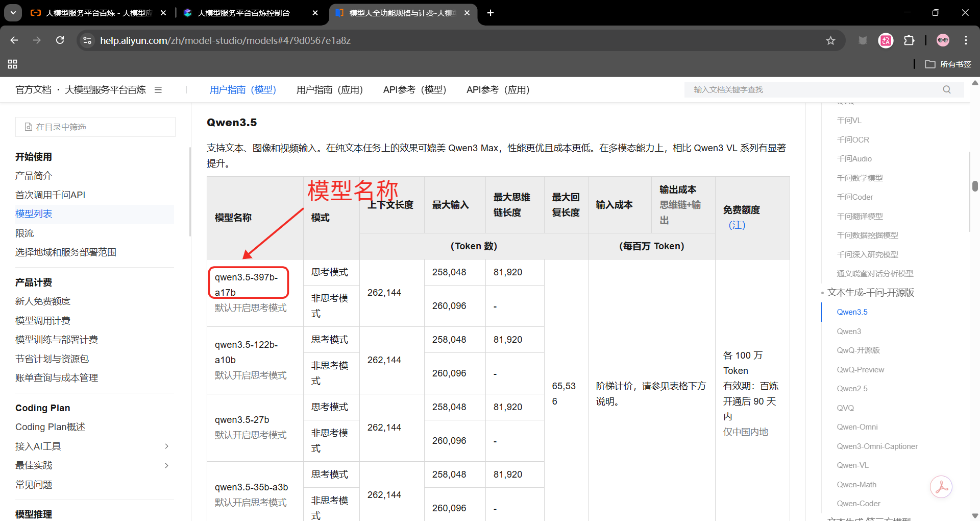
Task: Open the Chrome three-dot menu
Action: click(966, 40)
